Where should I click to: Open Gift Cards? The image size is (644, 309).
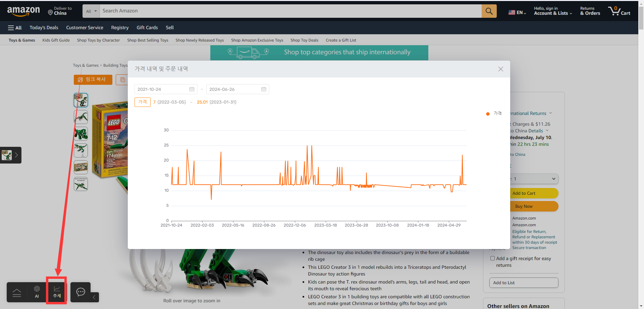point(147,28)
